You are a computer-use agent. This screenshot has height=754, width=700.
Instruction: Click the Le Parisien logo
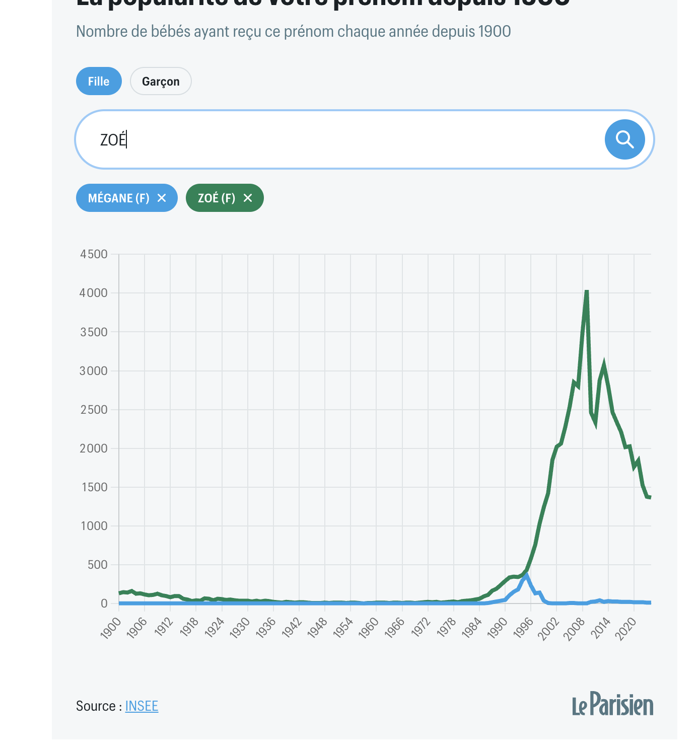[612, 704]
